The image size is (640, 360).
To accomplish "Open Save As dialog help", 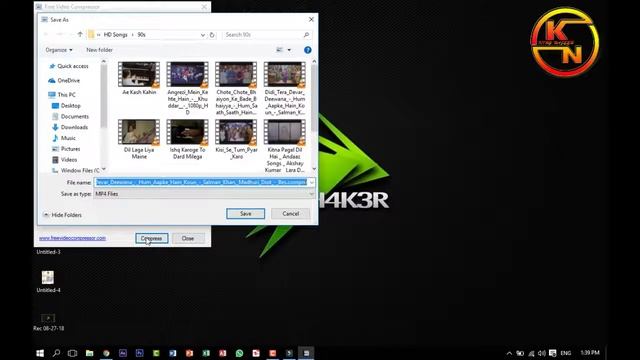I will point(308,50).
